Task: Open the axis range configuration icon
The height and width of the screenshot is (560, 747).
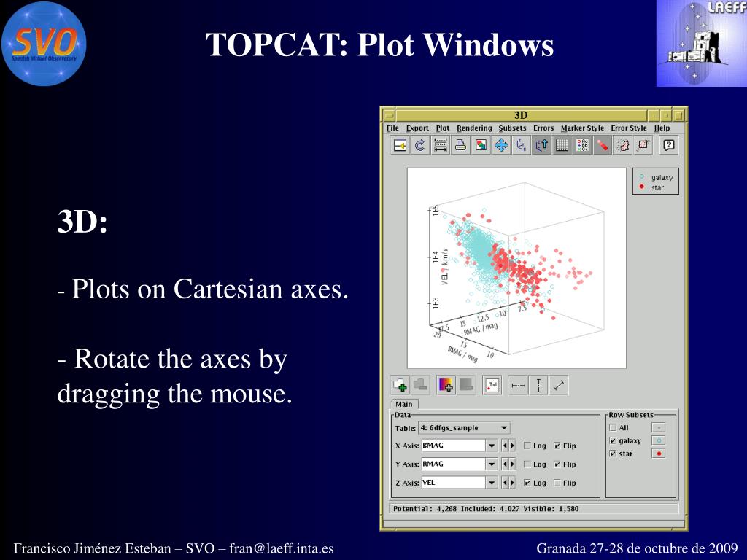Action: tap(440, 145)
